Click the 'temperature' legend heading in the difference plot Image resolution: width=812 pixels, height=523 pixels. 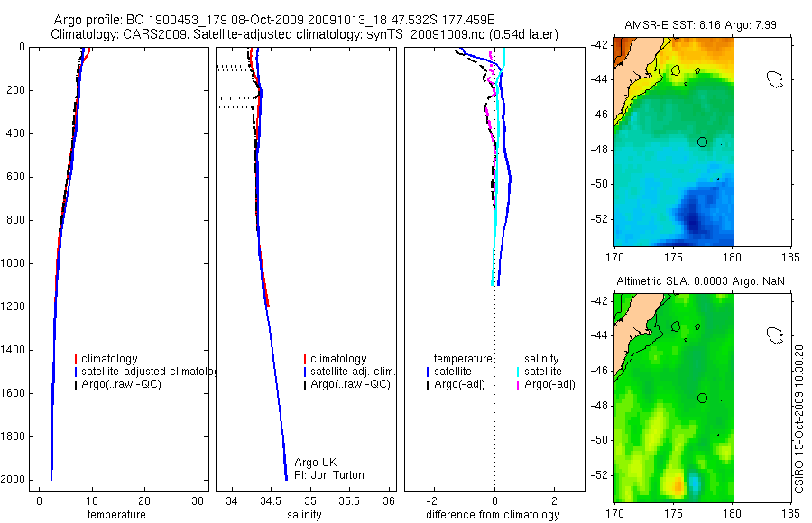coord(463,359)
